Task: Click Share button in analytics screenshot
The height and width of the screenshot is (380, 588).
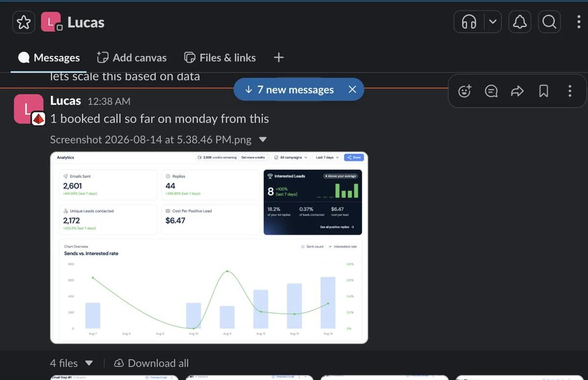Action: tap(354, 157)
